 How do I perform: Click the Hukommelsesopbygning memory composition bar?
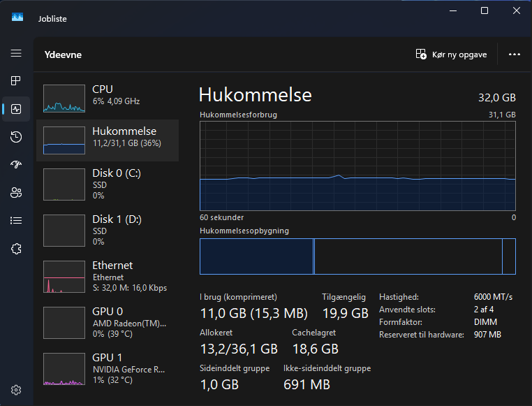click(x=357, y=256)
